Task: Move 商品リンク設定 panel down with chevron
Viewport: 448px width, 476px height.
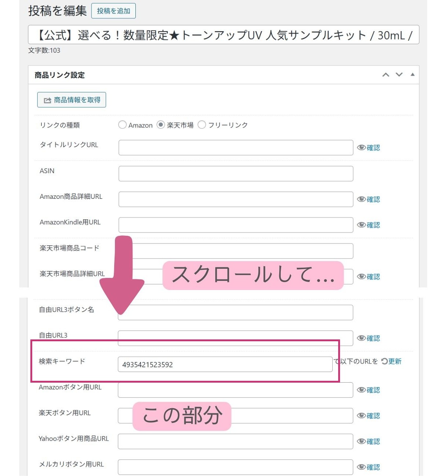Action: (x=399, y=75)
